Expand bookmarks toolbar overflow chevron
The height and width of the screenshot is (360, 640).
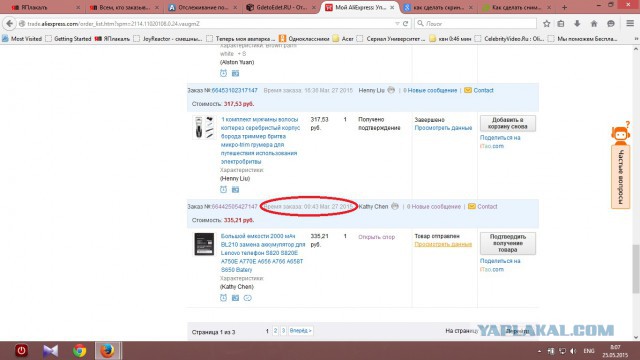(636, 39)
